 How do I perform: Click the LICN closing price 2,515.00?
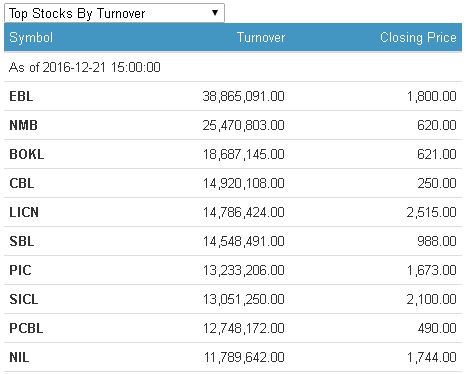[x=431, y=212]
